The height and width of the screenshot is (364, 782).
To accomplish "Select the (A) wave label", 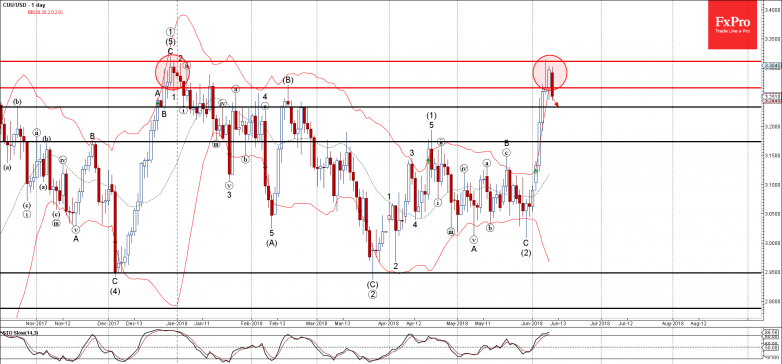I will point(272,243).
